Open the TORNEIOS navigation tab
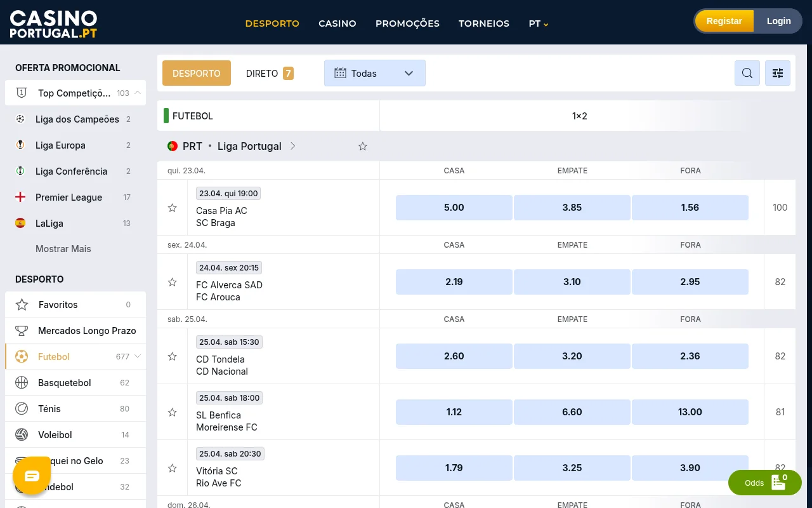The height and width of the screenshot is (508, 812). (x=484, y=23)
